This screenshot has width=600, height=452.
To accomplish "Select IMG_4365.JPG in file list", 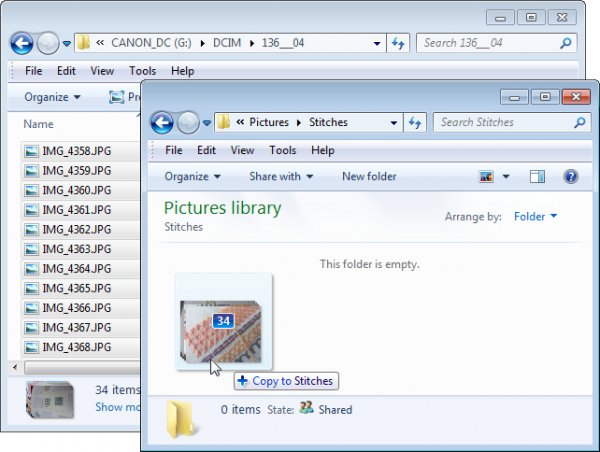I will coord(76,289).
